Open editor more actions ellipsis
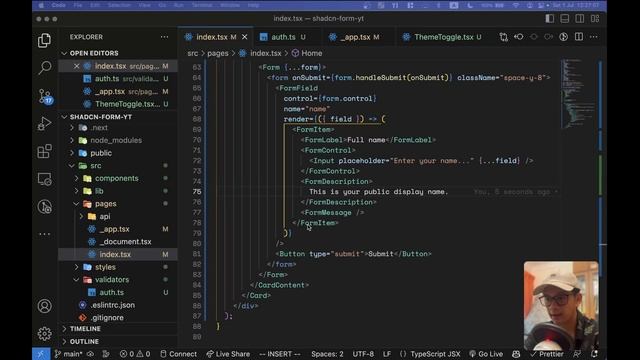Image resolution: width=640 pixels, height=360 pixels. tap(593, 37)
